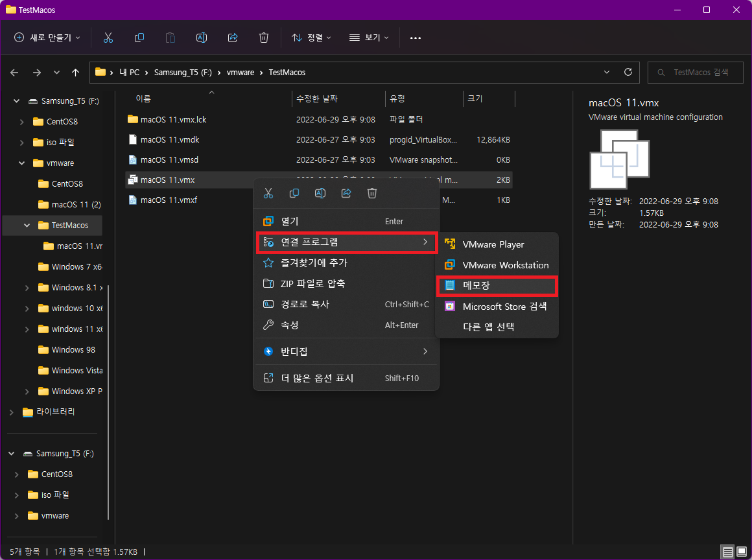
Task: Click the TestMacos 검색 search box
Action: [x=696, y=73]
